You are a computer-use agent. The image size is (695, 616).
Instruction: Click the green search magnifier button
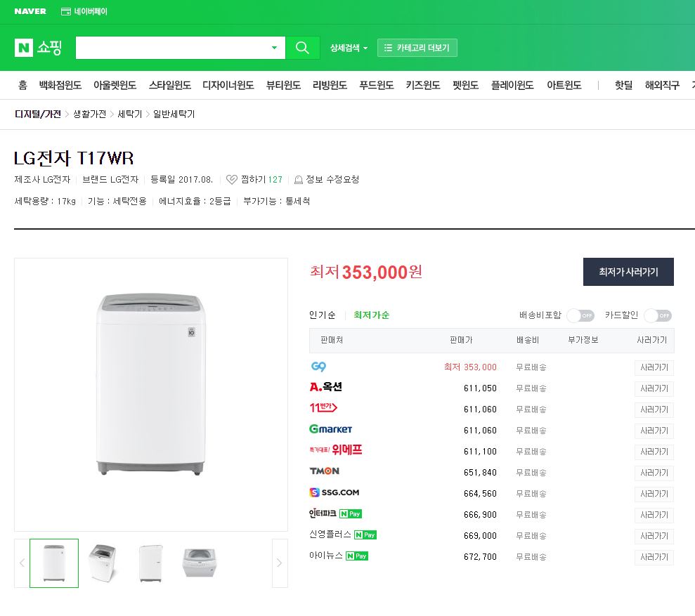pos(302,48)
